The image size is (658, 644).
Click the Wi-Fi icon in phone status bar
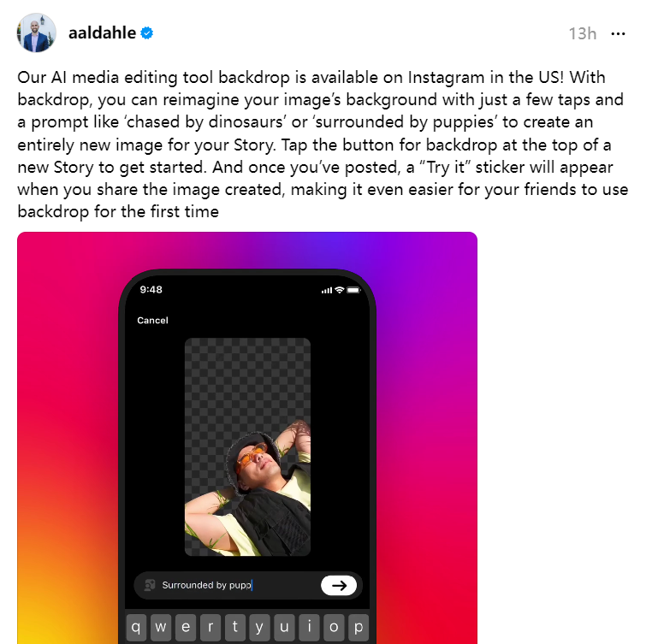tap(340, 290)
